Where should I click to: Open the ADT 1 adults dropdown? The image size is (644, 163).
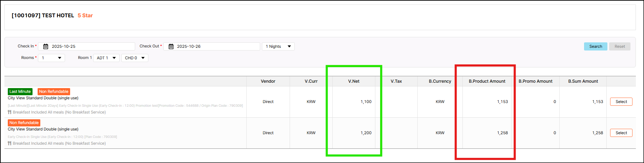pos(106,58)
